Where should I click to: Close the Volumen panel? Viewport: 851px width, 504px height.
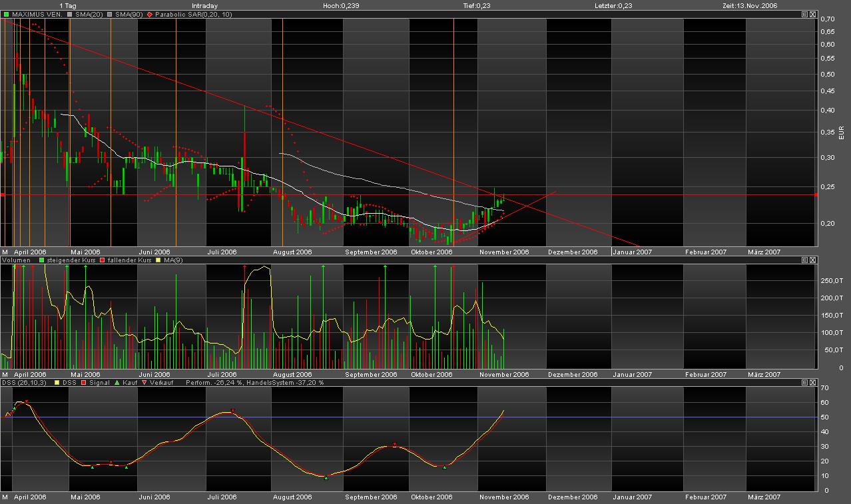click(x=812, y=260)
